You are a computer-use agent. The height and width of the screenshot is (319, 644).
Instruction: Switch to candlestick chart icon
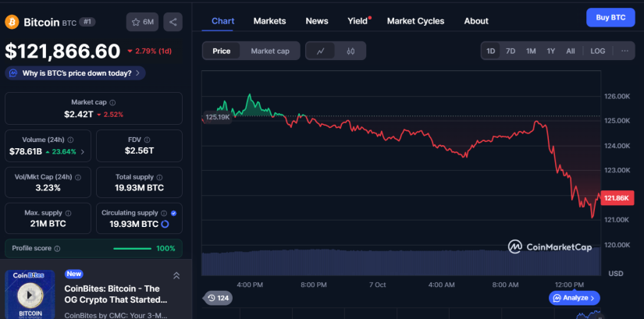350,51
